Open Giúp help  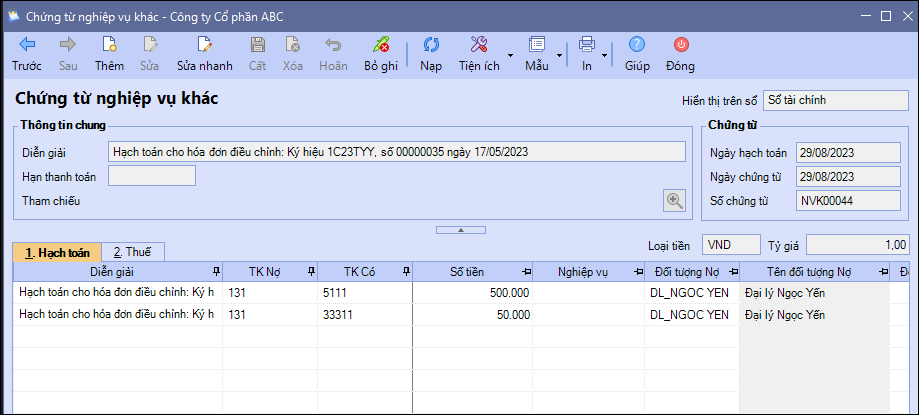(x=637, y=54)
